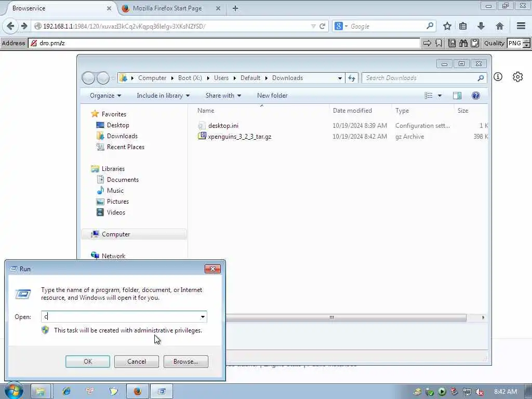Viewport: 532px width, 399px height.
Task: Open the Internet Explorer taskbar icon
Action: [66, 391]
